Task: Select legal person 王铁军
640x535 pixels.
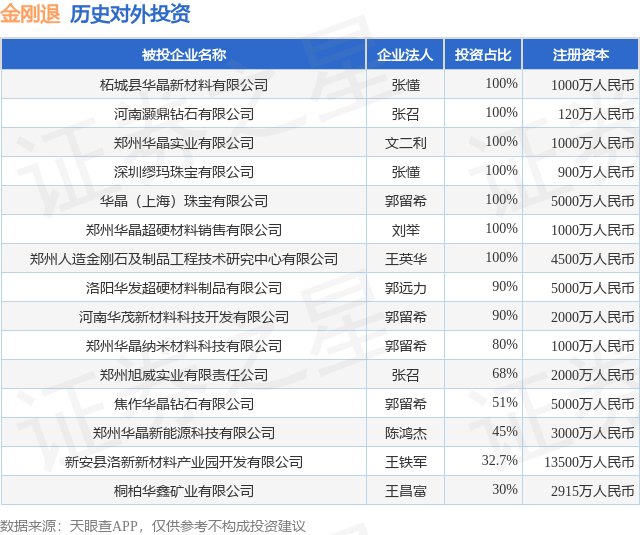Action: [405, 462]
